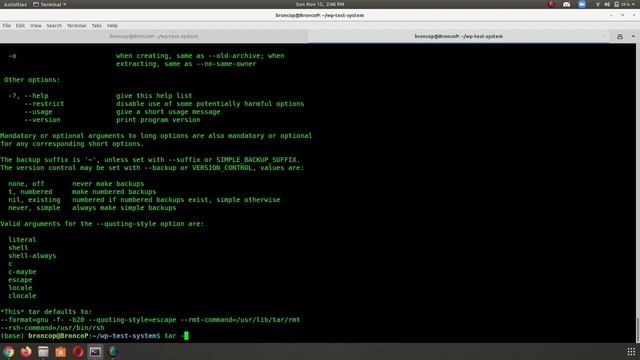Viewport: 640px width, 360px height.
Task: Click the '--version' option text
Action: [42, 120]
